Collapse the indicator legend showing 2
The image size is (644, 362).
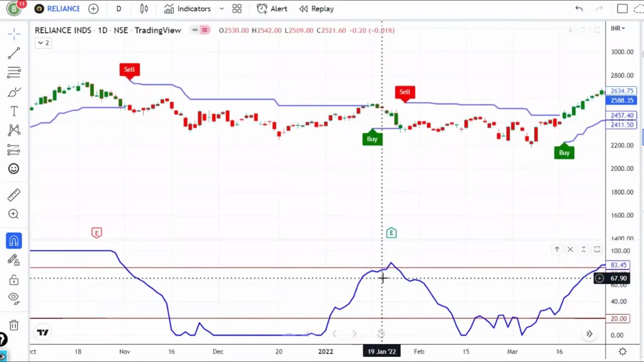pyautogui.click(x=43, y=43)
